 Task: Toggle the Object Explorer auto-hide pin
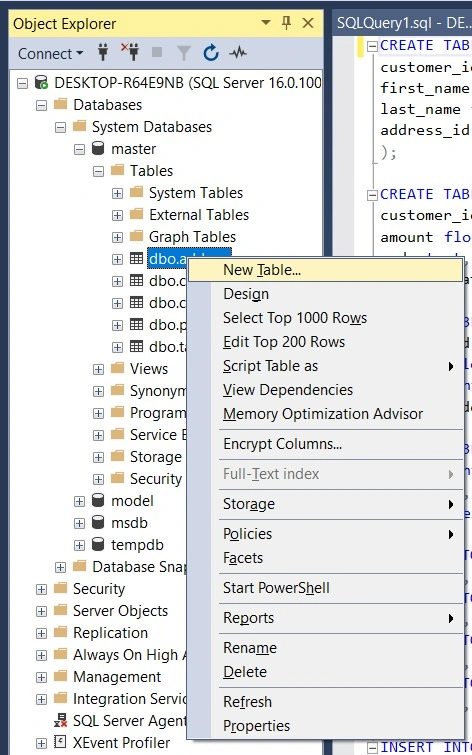click(x=287, y=23)
